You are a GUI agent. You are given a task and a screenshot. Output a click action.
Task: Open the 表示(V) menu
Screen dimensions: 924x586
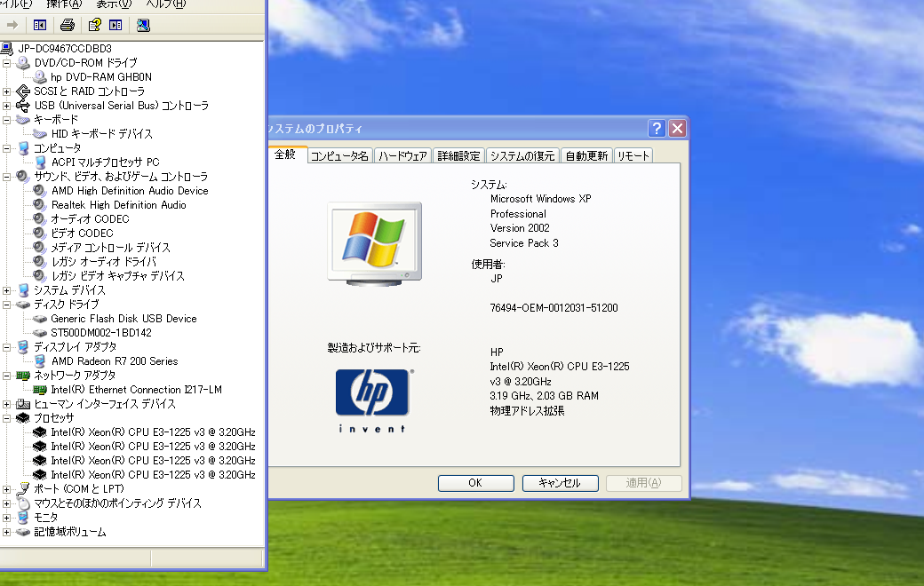(114, 4)
